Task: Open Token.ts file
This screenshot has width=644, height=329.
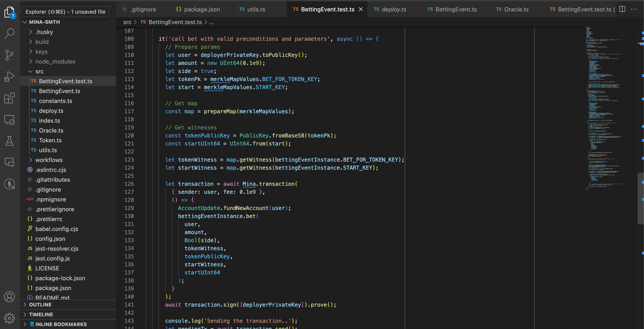Action: (x=68, y=140)
